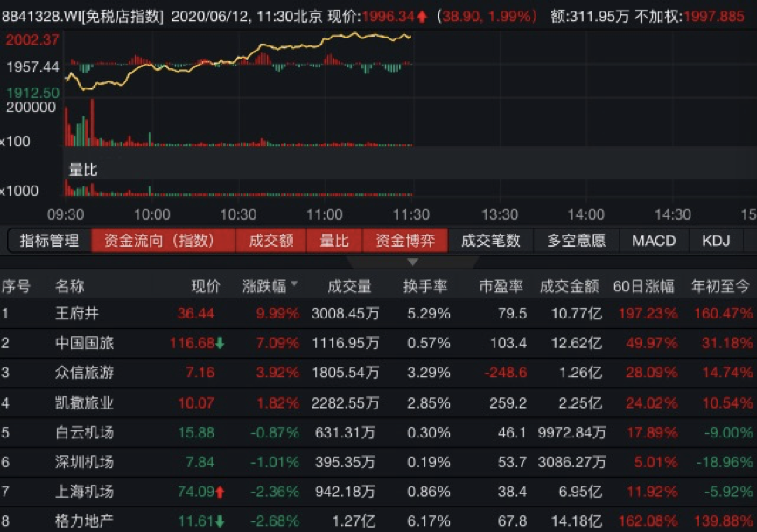This screenshot has width=757, height=532.
Task: Enable the 多空意愿 indicator
Action: tap(577, 241)
